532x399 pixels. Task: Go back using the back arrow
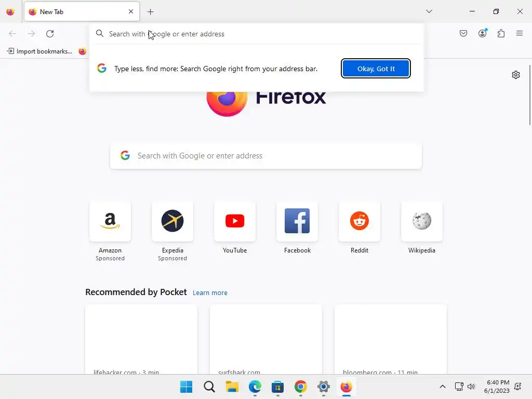tap(12, 34)
